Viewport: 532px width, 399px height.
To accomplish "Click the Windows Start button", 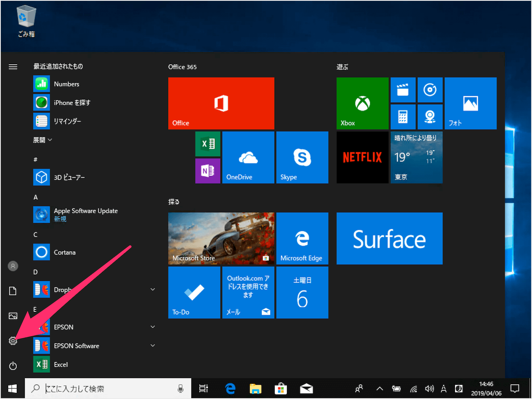I will pos(12,389).
